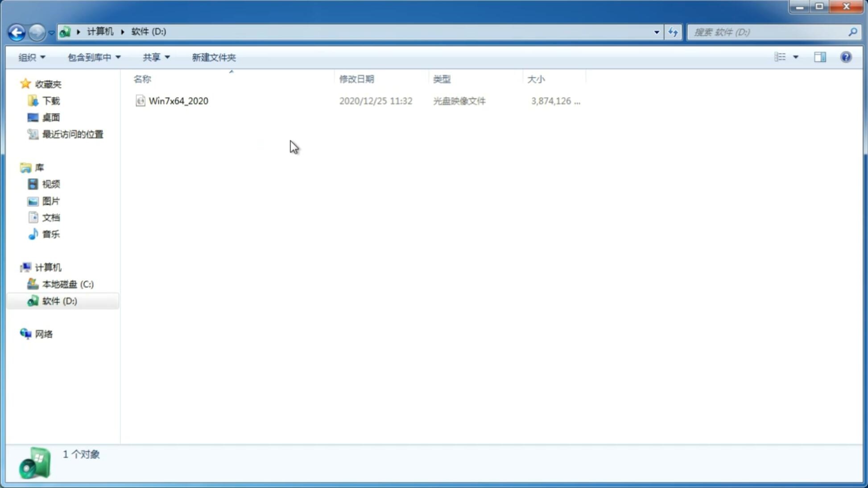Open 桌面 folder in sidebar
This screenshot has height=488, width=868.
coord(50,117)
